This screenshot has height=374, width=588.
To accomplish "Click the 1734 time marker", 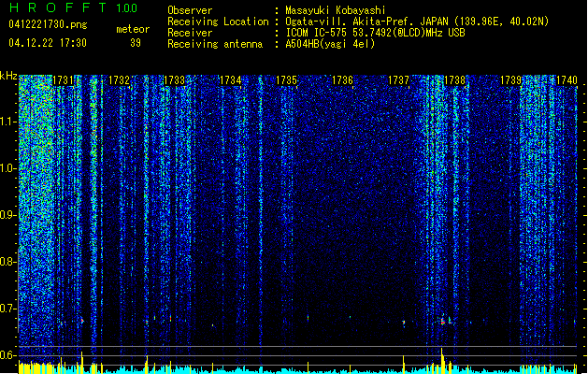I will 230,80.
